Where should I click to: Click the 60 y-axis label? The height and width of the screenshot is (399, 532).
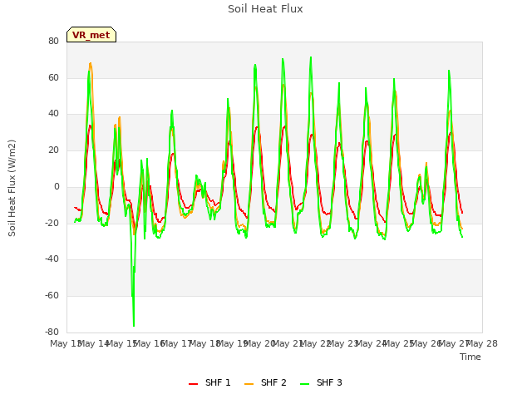[x=53, y=77]
